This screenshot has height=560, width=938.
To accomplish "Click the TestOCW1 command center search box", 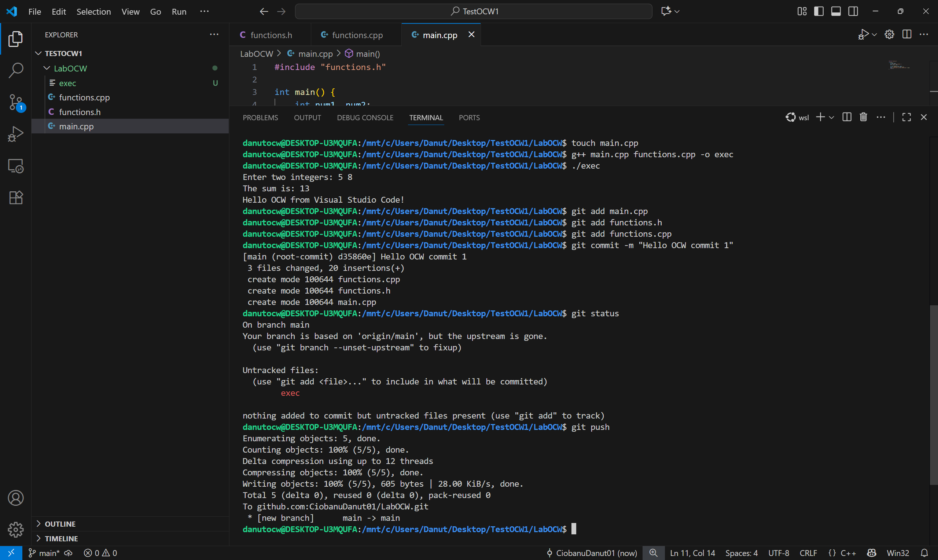I will 474,11.
